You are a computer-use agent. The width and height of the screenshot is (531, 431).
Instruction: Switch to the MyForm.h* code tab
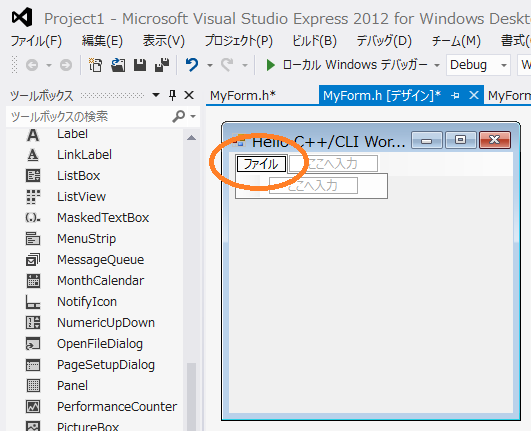point(243,95)
